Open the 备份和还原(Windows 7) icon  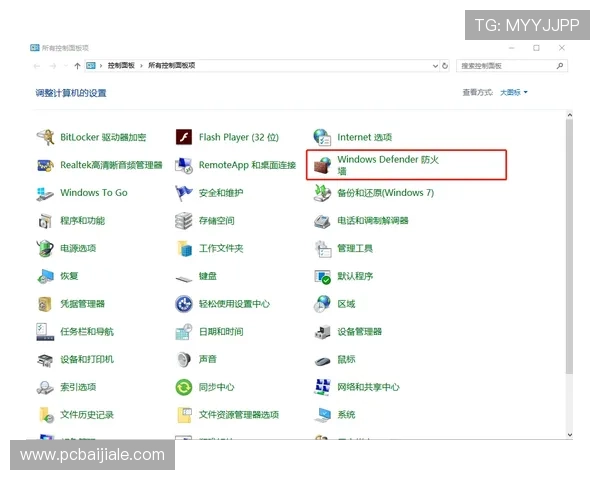click(322, 193)
